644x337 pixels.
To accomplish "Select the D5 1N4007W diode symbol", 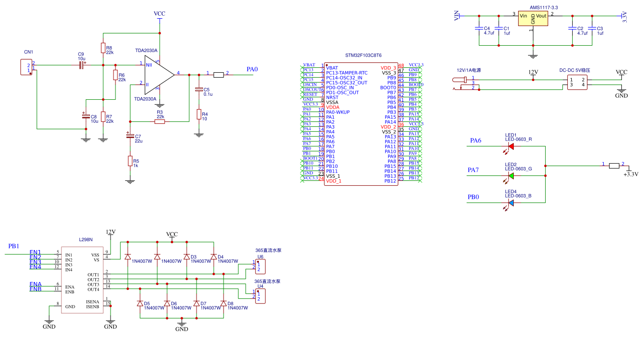I will [x=140, y=304].
